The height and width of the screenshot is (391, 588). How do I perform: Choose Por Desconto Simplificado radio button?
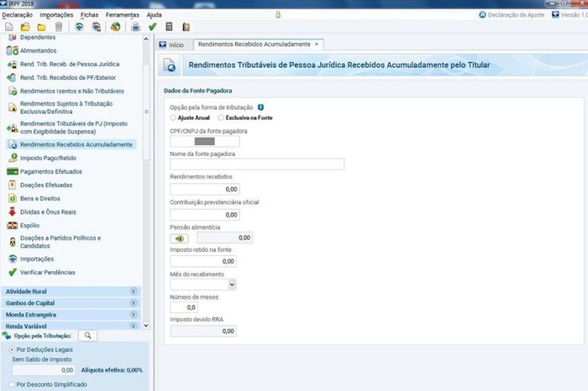(x=12, y=384)
